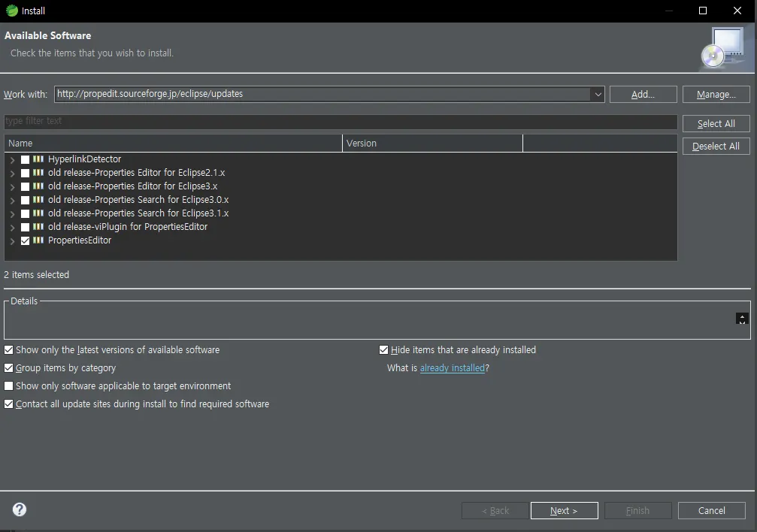The image size is (757, 532).
Task: Check the HyperlinkDetector checkbox
Action: (x=25, y=159)
